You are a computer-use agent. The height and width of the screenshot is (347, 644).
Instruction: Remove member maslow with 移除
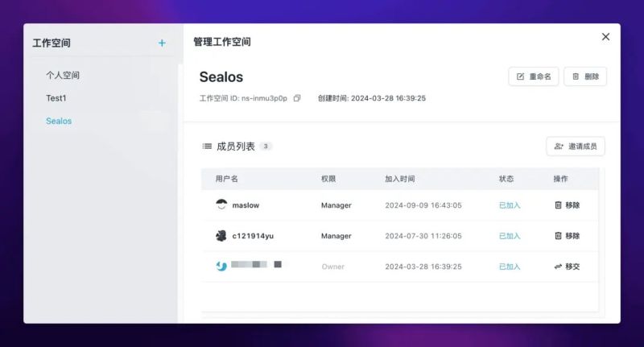[x=567, y=205]
